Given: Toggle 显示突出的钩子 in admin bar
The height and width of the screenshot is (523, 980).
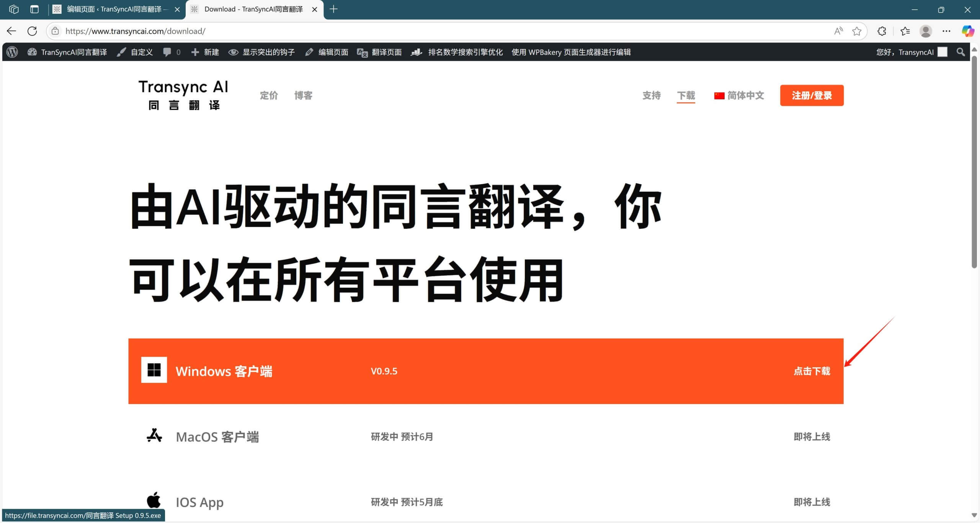Looking at the screenshot, I should click(x=261, y=52).
